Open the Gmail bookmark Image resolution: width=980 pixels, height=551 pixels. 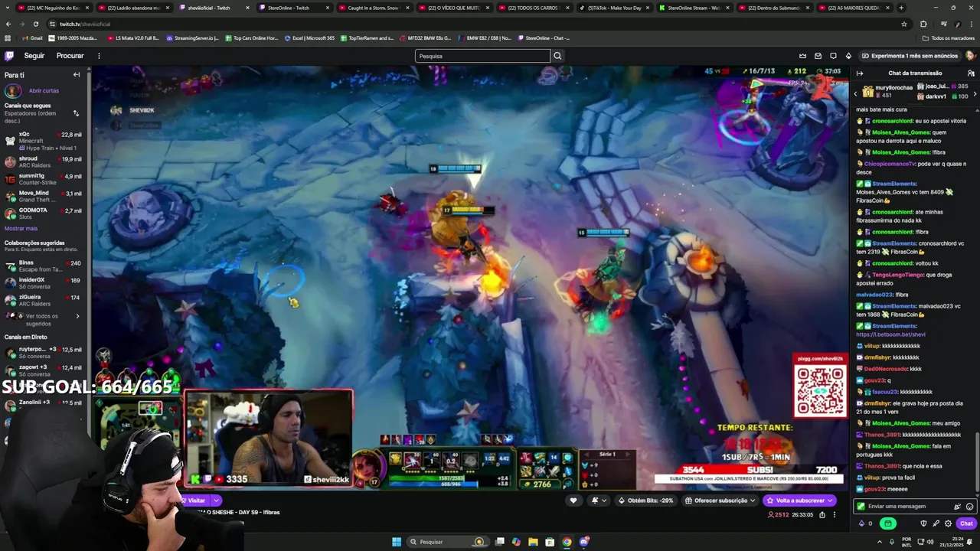click(x=32, y=37)
